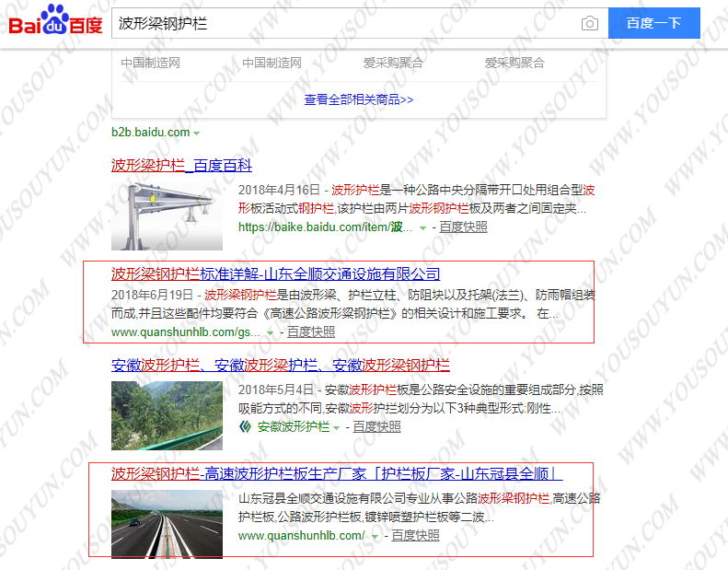Open second 爱采购聚合 product source
728x570 pixels.
click(x=514, y=63)
